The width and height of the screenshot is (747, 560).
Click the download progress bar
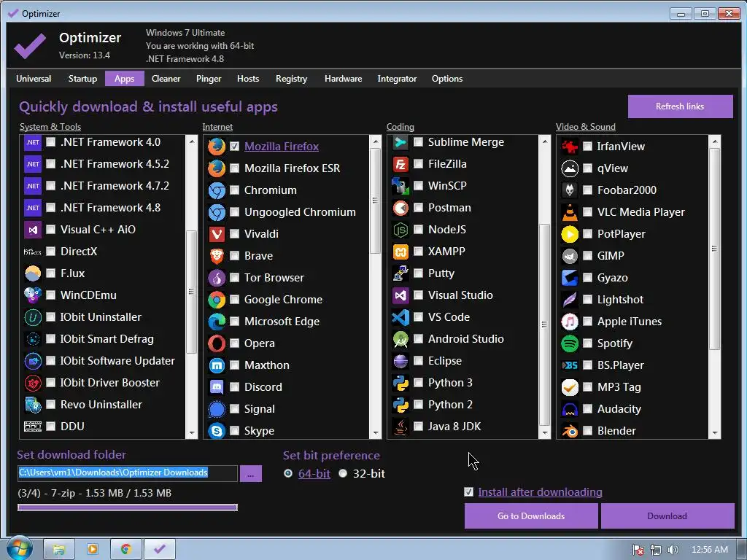click(128, 507)
